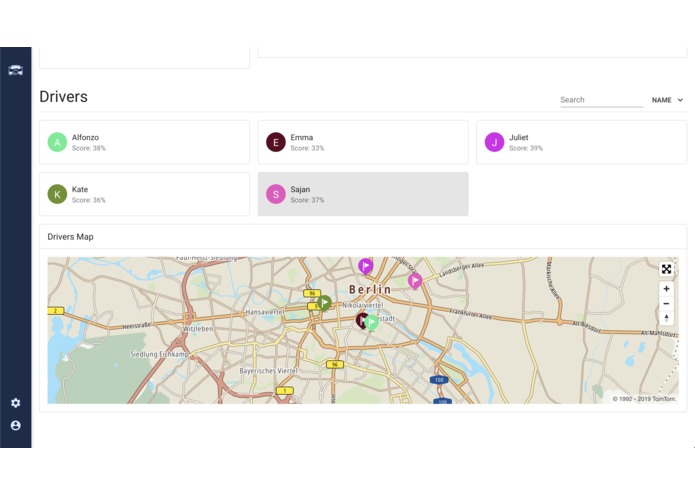Viewport: 695px width, 494px height.
Task: Click Kate's 'Score: 36%' text
Action: [x=89, y=200]
